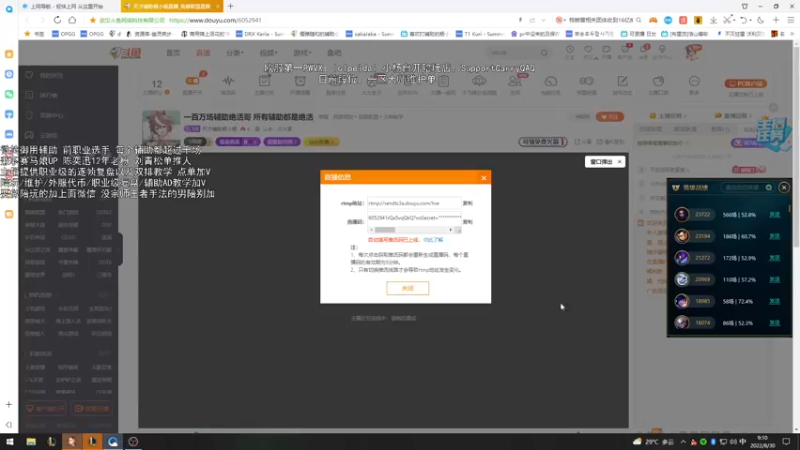
Task: Click the alarm clock toolbar icon
Action: (x=300, y=81)
